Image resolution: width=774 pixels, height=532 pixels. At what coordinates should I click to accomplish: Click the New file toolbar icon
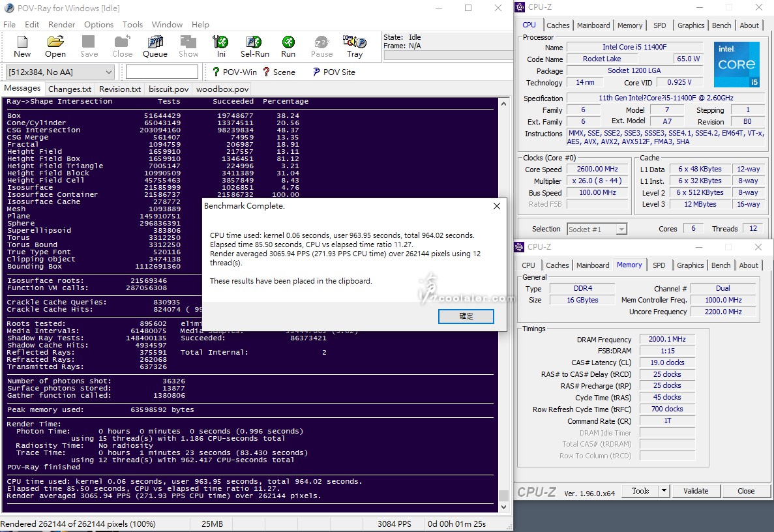(x=22, y=47)
